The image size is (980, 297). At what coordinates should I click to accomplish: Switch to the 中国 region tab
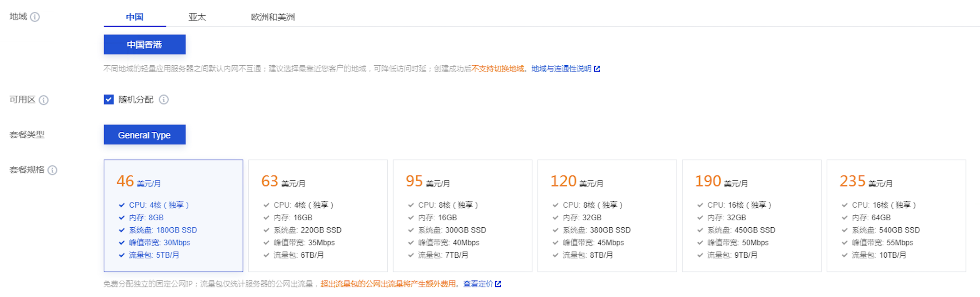pyautogui.click(x=135, y=17)
